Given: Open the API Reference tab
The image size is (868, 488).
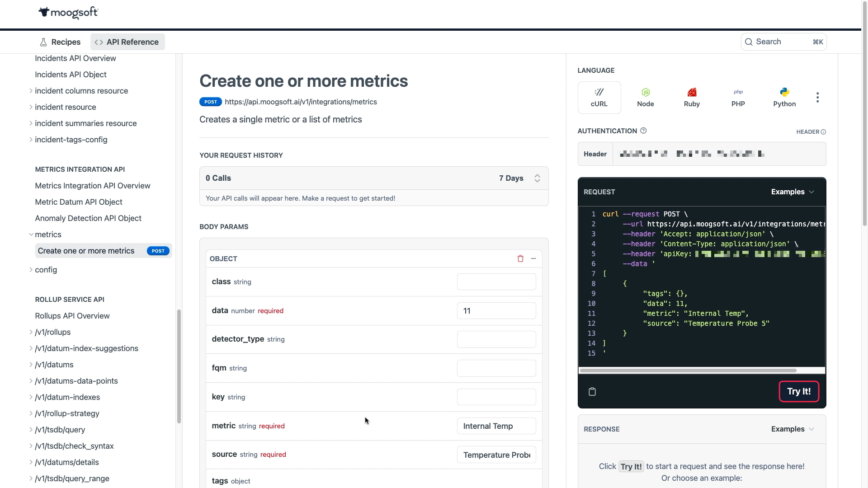Looking at the screenshot, I should coord(127,42).
